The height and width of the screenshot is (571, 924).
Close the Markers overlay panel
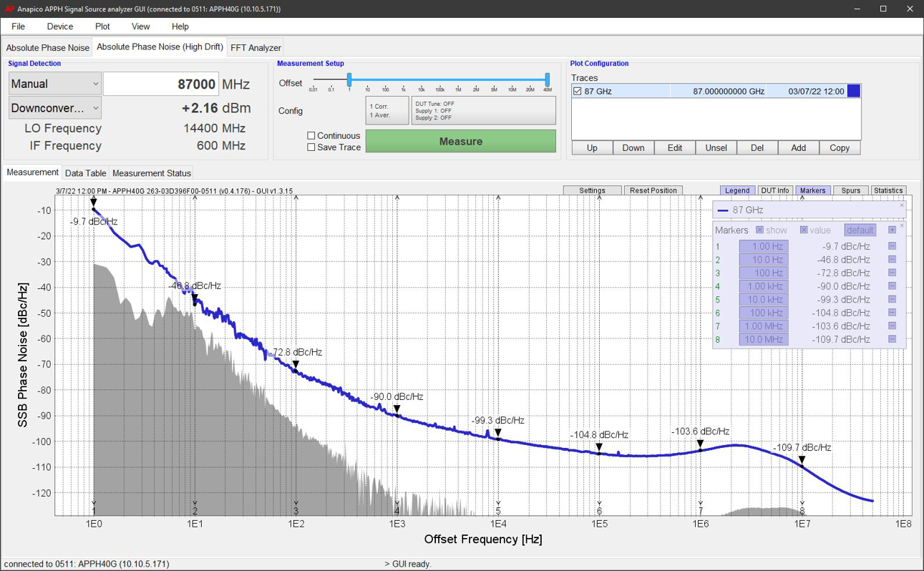902,225
